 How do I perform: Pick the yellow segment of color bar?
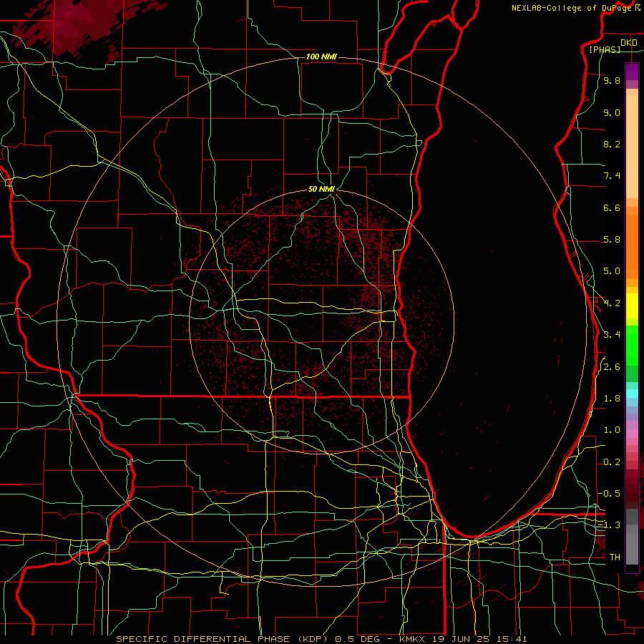point(632,306)
